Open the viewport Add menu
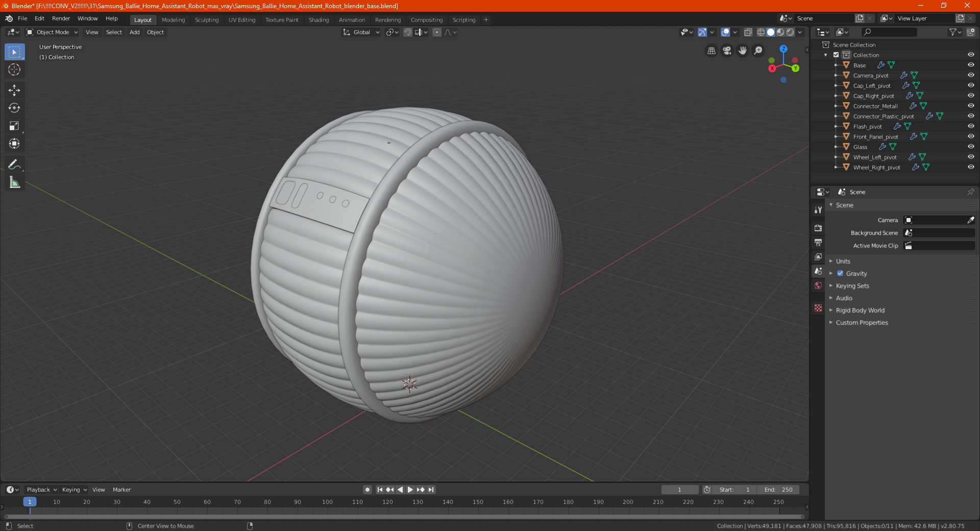Viewport: 980px width, 531px height. [x=134, y=32]
